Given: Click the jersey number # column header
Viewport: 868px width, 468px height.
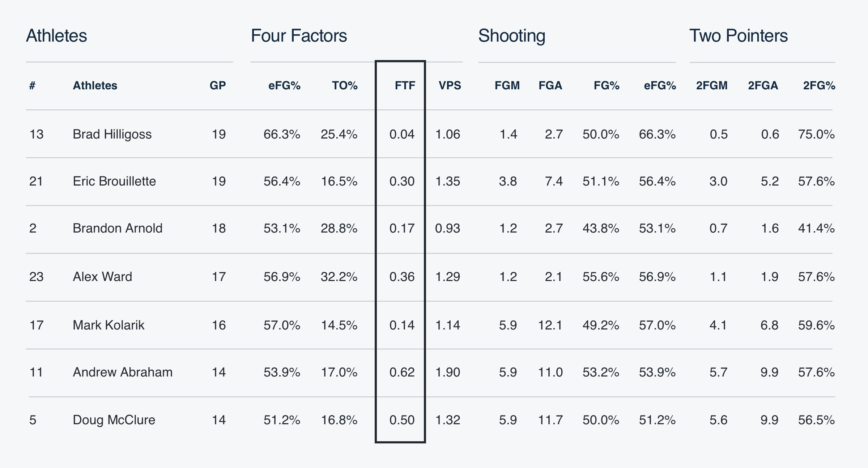Looking at the screenshot, I should pos(33,86).
